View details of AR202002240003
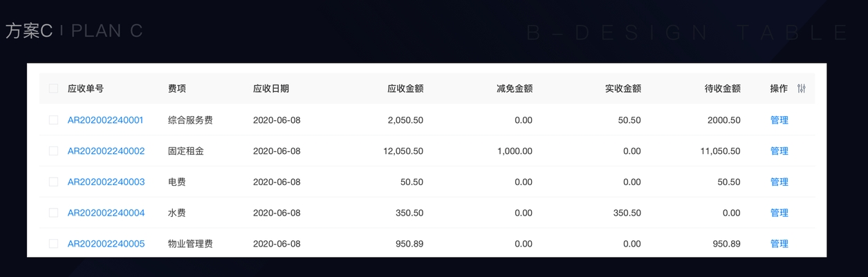The height and width of the screenshot is (277, 868). point(106,182)
